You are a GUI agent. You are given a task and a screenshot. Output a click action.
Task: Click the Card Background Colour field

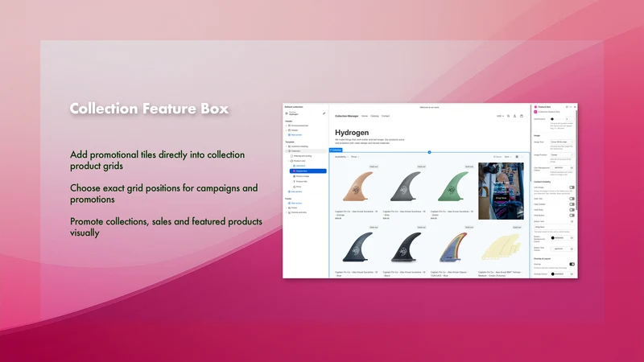pyautogui.click(x=562, y=168)
